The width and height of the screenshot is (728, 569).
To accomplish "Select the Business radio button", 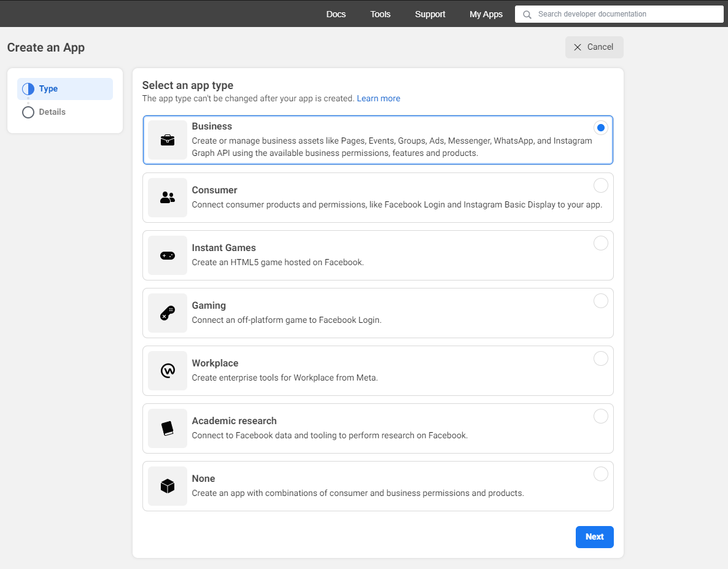I will (601, 128).
